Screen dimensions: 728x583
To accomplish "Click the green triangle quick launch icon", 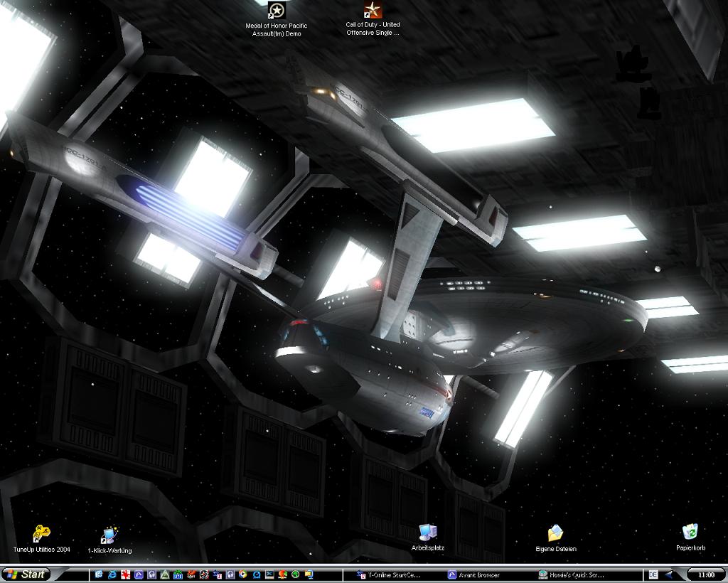I will pyautogui.click(x=165, y=574).
